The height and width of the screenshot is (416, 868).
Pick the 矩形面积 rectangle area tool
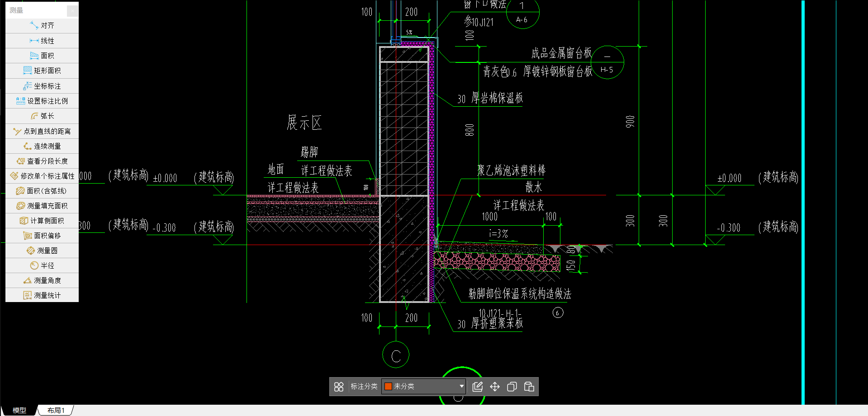(x=42, y=71)
